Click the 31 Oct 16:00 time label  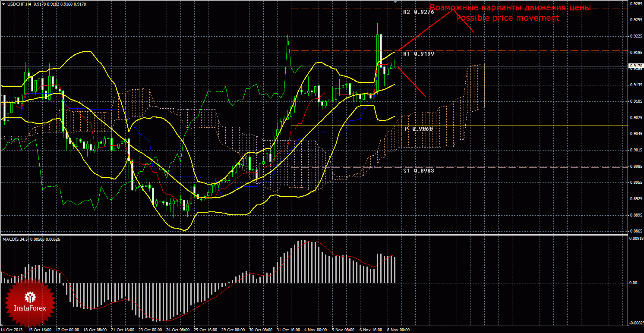pos(288,330)
